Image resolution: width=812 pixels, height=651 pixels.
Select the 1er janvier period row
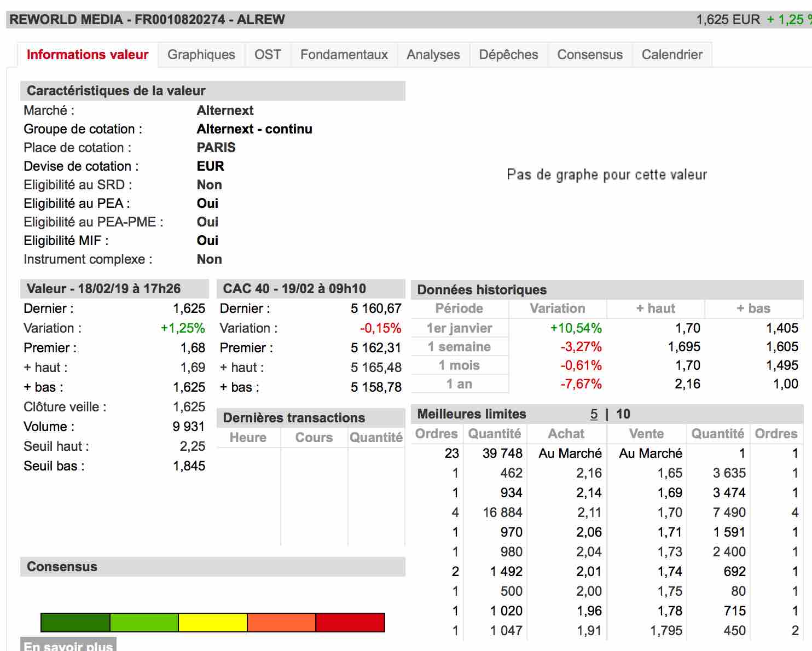(460, 328)
